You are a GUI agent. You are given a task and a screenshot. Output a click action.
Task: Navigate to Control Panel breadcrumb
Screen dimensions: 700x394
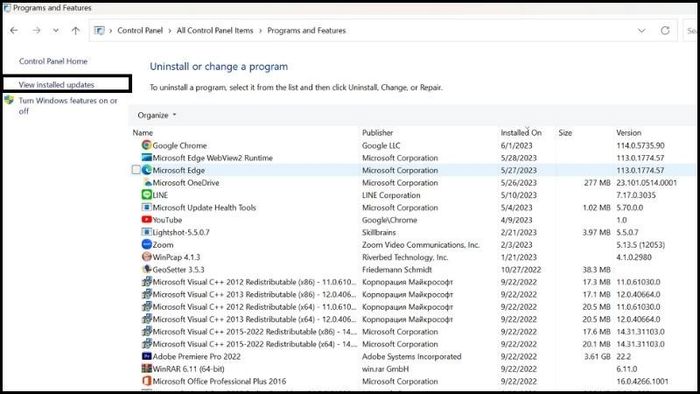pyautogui.click(x=140, y=30)
